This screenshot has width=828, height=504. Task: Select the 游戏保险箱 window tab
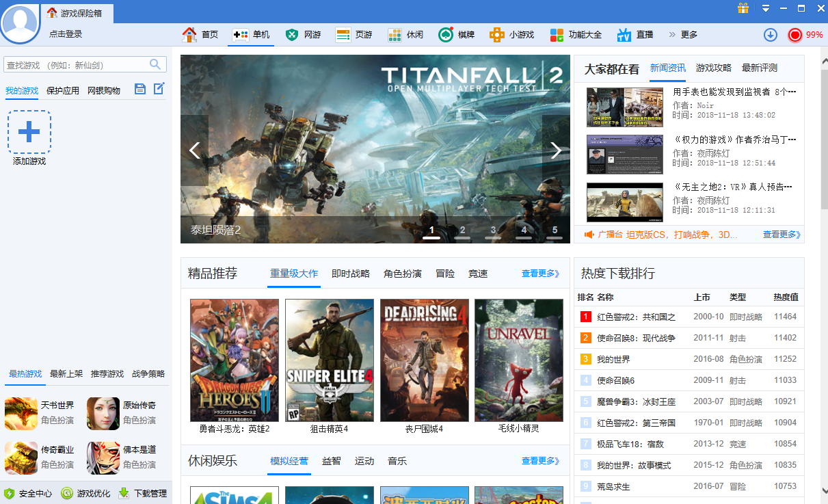pos(77,13)
